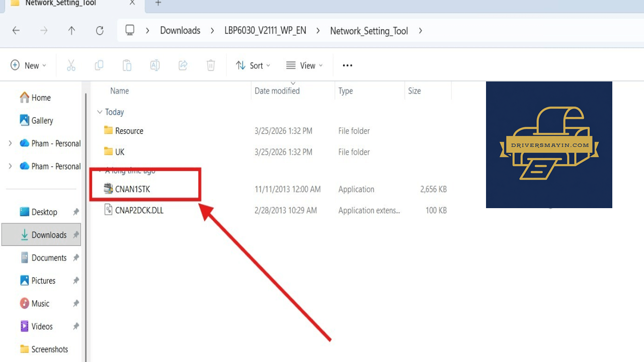Sort by Date modified column header
644x362 pixels.
pos(277,91)
